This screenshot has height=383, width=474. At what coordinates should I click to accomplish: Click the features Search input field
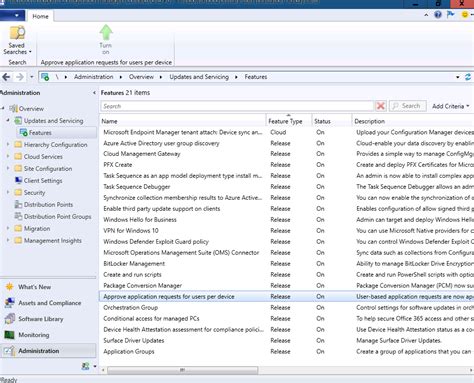coord(237,106)
